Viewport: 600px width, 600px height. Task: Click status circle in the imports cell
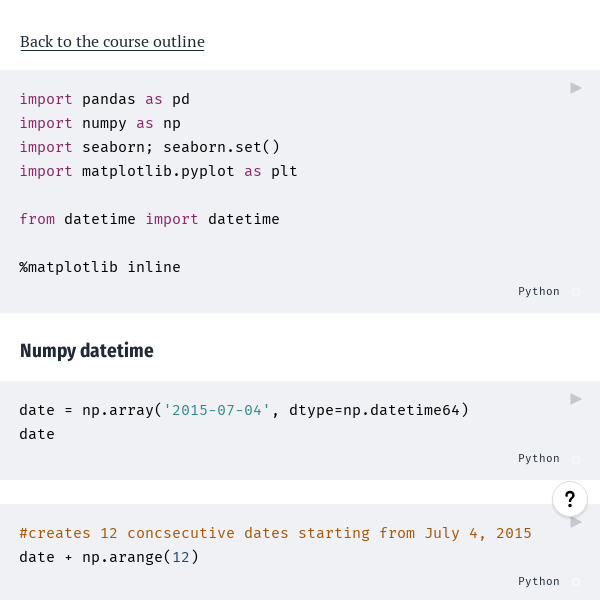[575, 292]
